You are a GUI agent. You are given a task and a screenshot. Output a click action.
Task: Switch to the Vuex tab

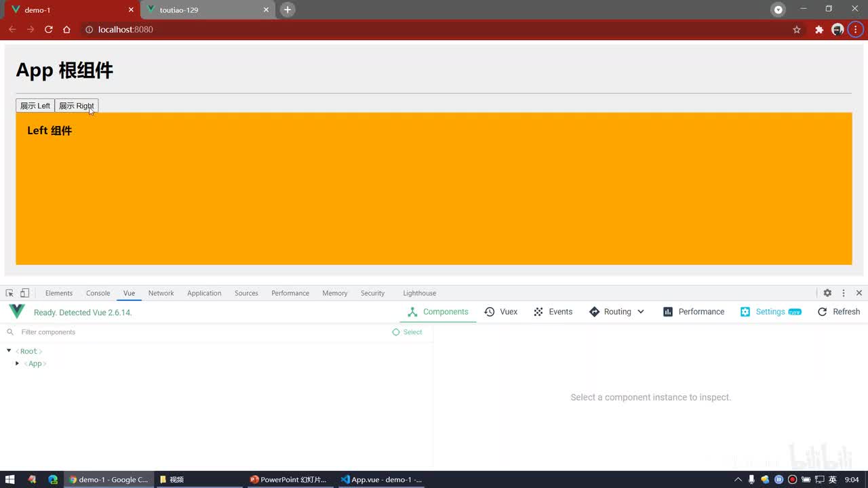tap(500, 312)
